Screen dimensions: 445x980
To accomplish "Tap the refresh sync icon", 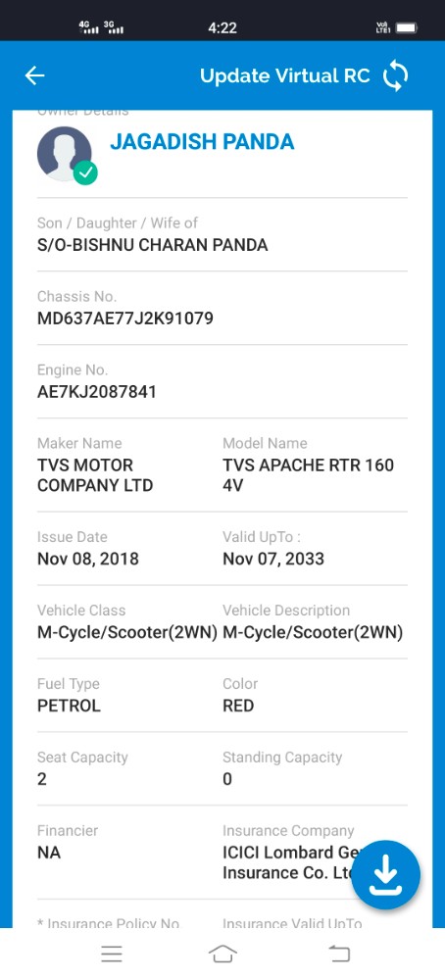I will pos(395,75).
